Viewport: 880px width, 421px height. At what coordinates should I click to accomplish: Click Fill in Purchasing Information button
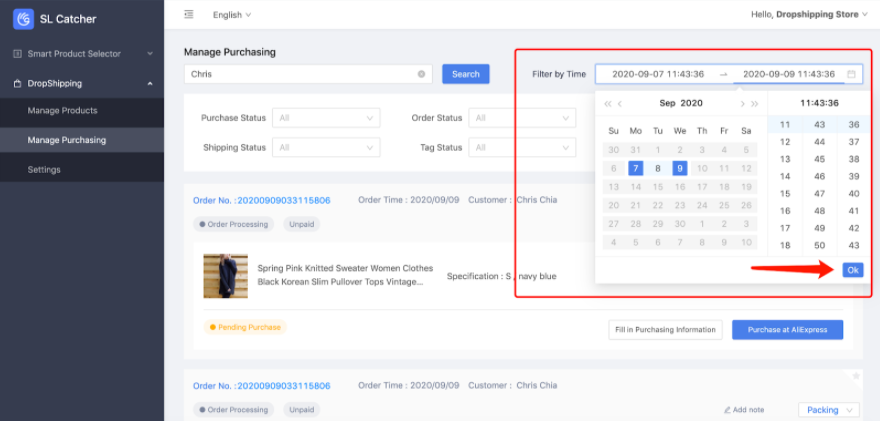(665, 330)
